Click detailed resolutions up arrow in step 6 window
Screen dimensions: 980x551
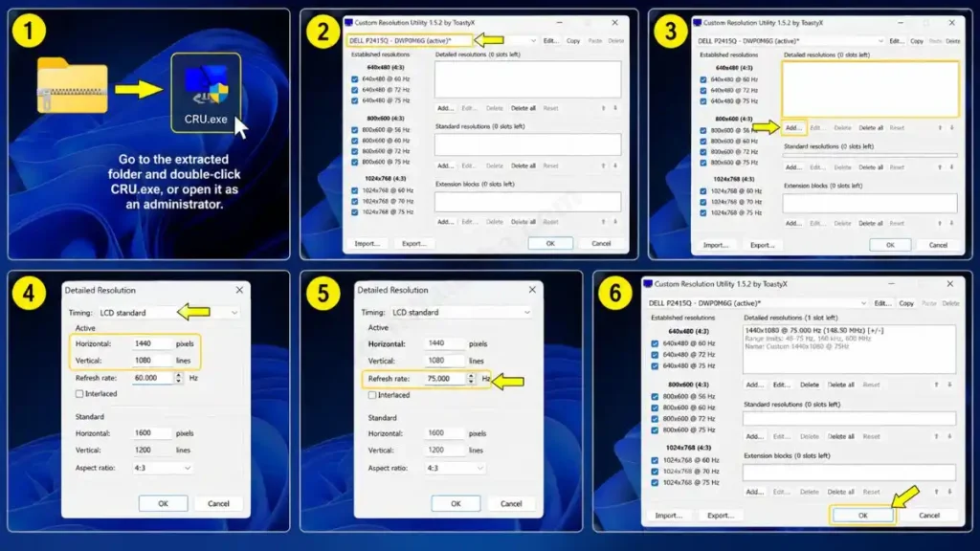(x=936, y=385)
